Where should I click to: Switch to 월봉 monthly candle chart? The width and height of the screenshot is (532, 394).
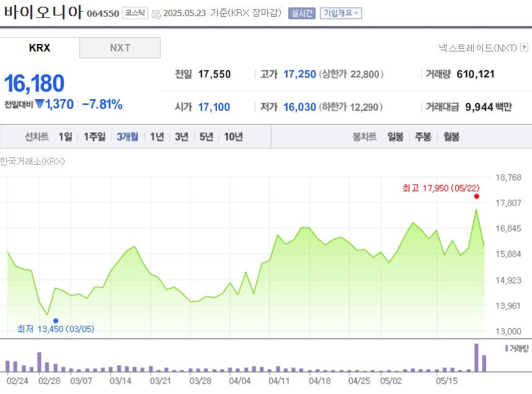pyautogui.click(x=451, y=137)
